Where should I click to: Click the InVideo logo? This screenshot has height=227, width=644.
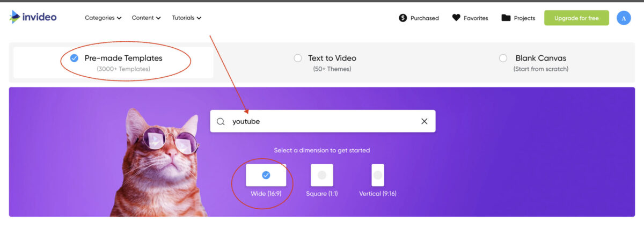pos(33,17)
